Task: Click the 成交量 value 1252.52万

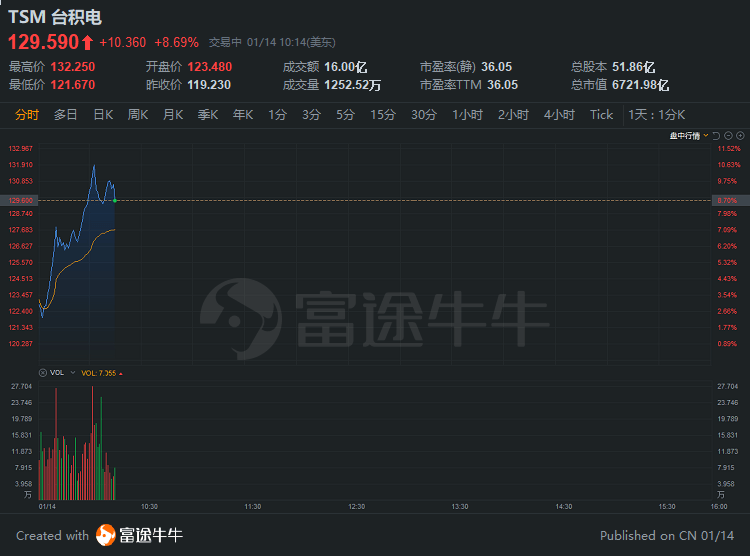Action: tap(353, 85)
